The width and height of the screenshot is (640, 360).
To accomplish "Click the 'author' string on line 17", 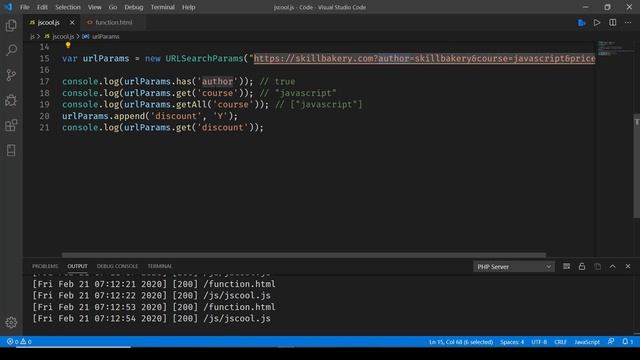I will [x=217, y=81].
